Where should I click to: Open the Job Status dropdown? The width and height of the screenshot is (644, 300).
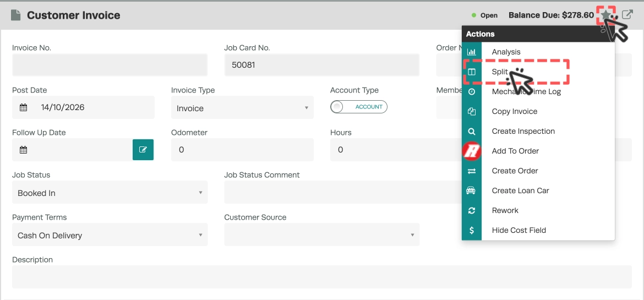[110, 192]
